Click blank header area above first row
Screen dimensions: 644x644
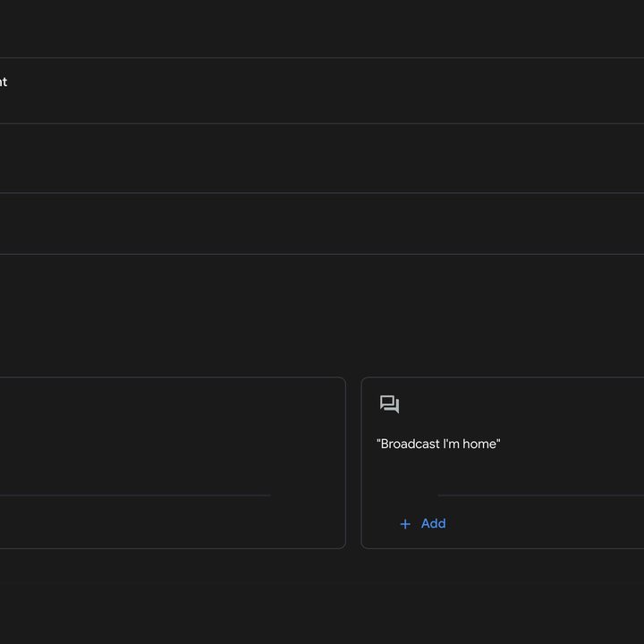point(322,29)
